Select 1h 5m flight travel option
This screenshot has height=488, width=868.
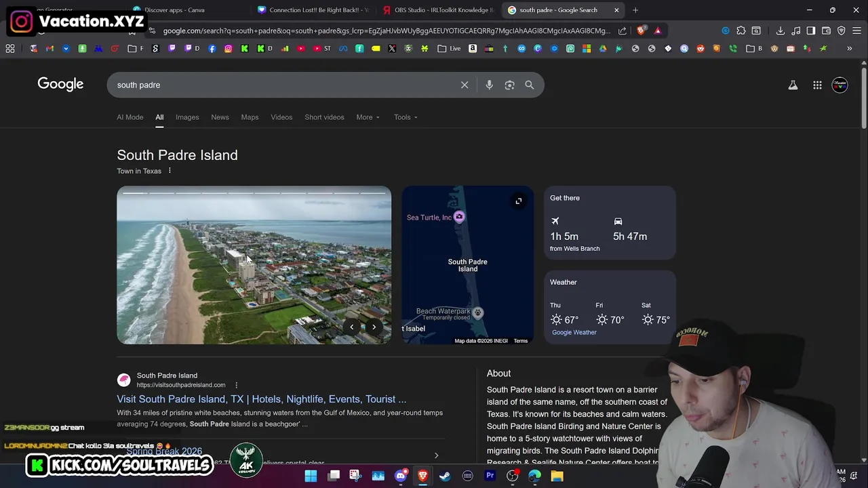pyautogui.click(x=564, y=230)
